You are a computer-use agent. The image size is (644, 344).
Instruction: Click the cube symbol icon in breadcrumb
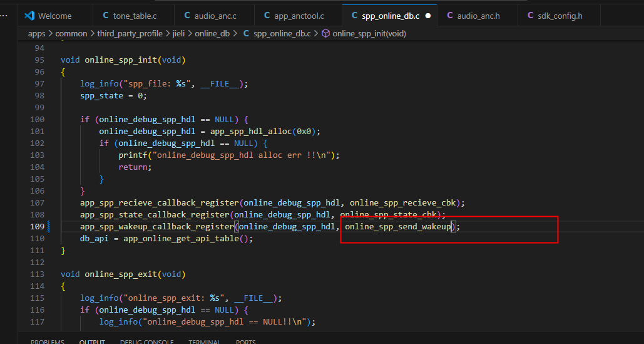(325, 33)
